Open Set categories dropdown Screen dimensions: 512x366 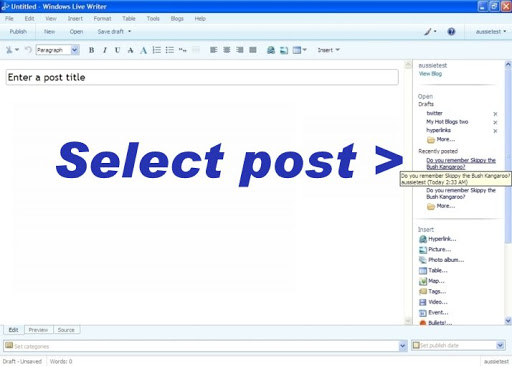pyautogui.click(x=403, y=346)
